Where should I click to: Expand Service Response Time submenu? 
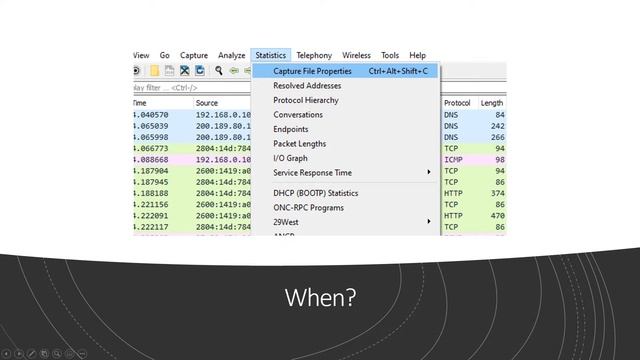point(345,173)
